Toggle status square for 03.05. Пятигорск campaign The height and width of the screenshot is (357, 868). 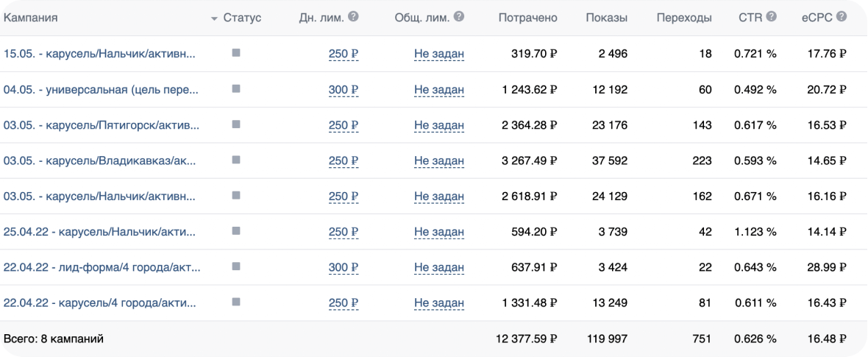coord(236,124)
